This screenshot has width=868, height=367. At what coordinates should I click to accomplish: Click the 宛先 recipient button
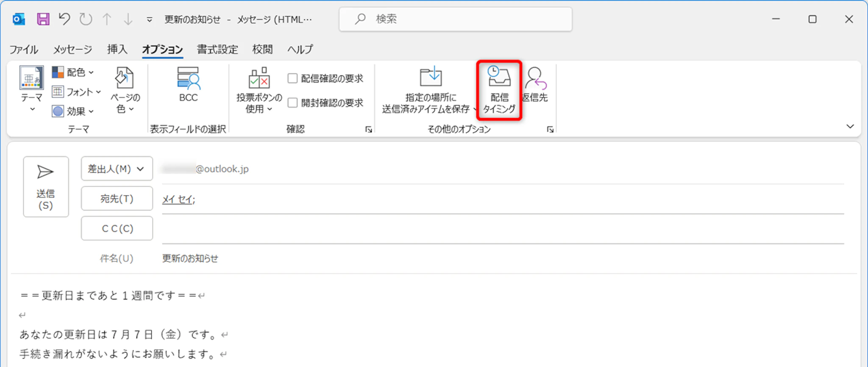coord(117,198)
